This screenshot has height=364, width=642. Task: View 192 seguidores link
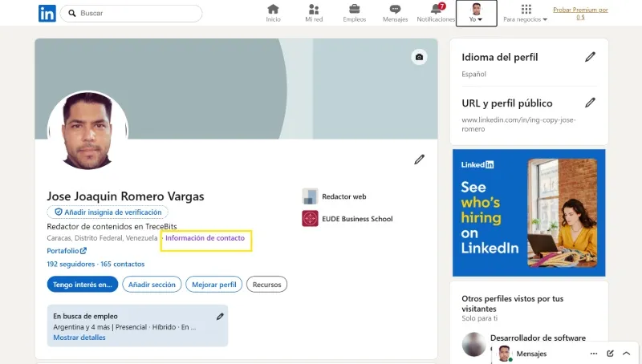click(71, 265)
